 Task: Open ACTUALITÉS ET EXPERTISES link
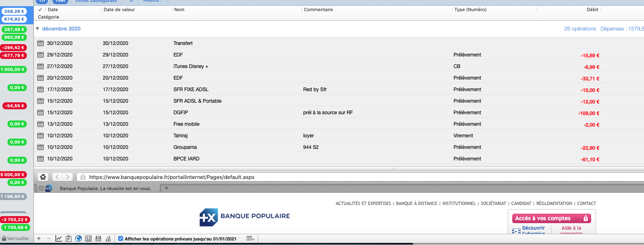tap(363, 203)
